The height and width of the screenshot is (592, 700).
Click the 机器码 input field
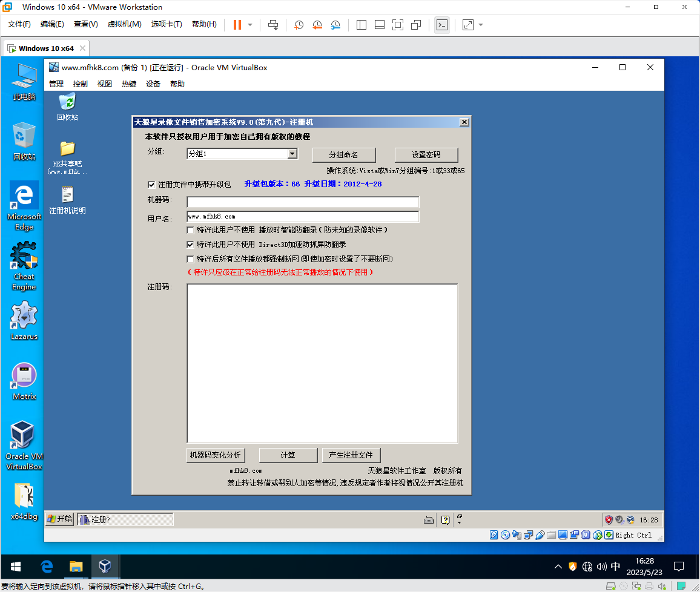303,202
